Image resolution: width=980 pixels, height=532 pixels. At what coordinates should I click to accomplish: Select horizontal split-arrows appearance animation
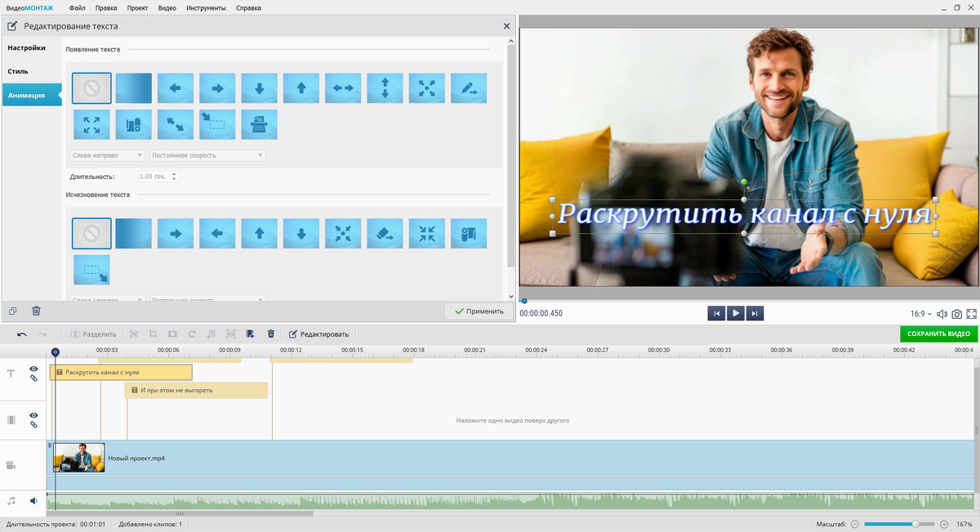click(343, 88)
